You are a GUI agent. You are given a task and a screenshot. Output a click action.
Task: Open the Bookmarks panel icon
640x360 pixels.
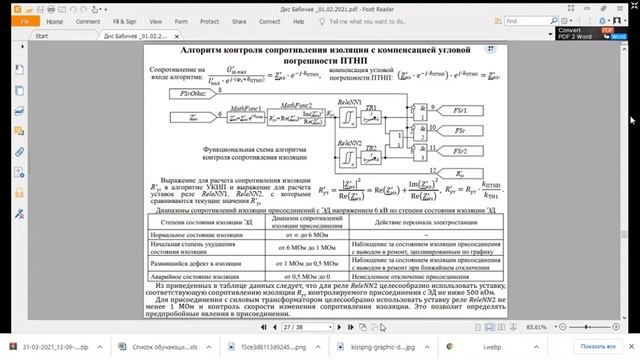[x=19, y=70]
